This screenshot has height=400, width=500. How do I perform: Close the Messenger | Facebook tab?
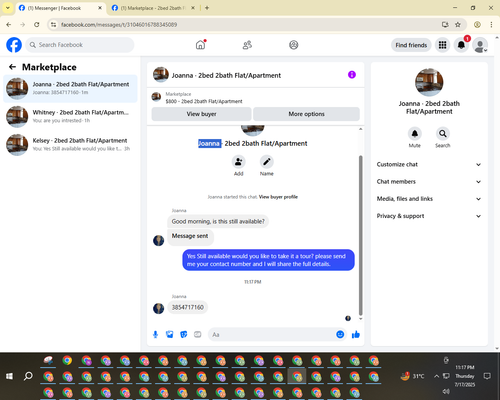click(x=100, y=8)
